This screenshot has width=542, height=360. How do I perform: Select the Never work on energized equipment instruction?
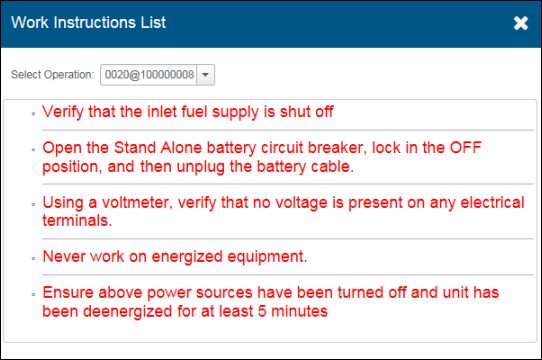click(x=175, y=257)
